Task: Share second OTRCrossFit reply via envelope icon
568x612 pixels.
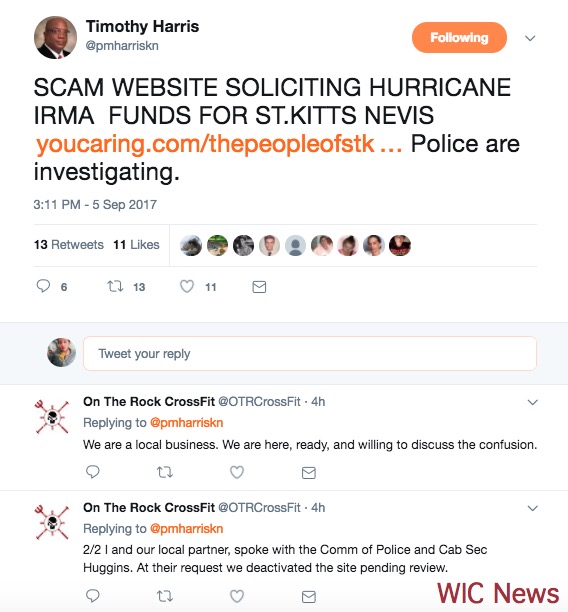Action: (309, 596)
